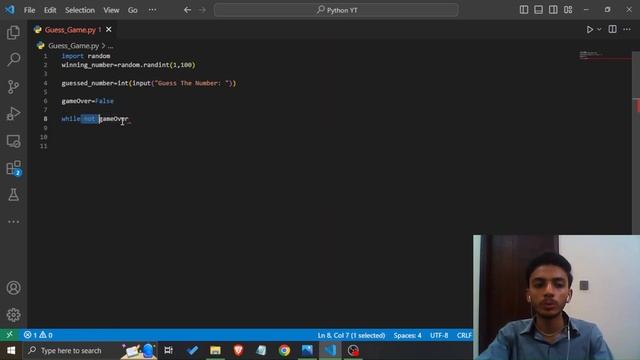Open the Manage gear menu
Image resolution: width=640 pixels, height=360 pixels.
pos(13,315)
